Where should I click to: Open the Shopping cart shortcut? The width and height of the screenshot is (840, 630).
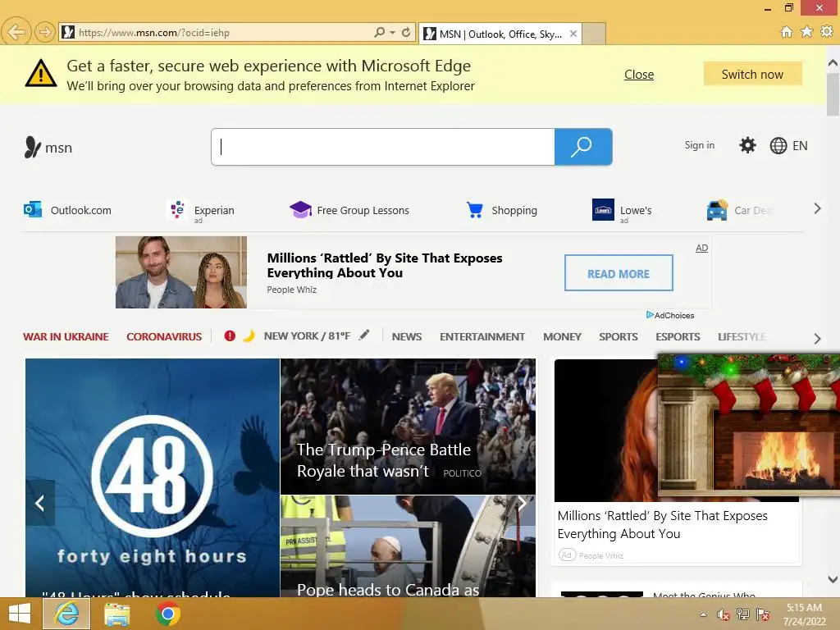501,210
